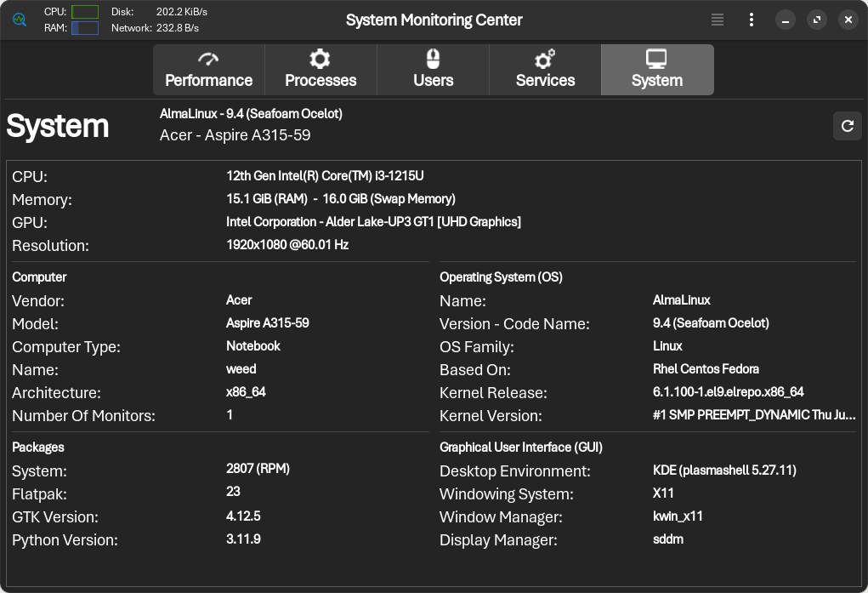Open the hamburger list menu in header

coord(718,20)
